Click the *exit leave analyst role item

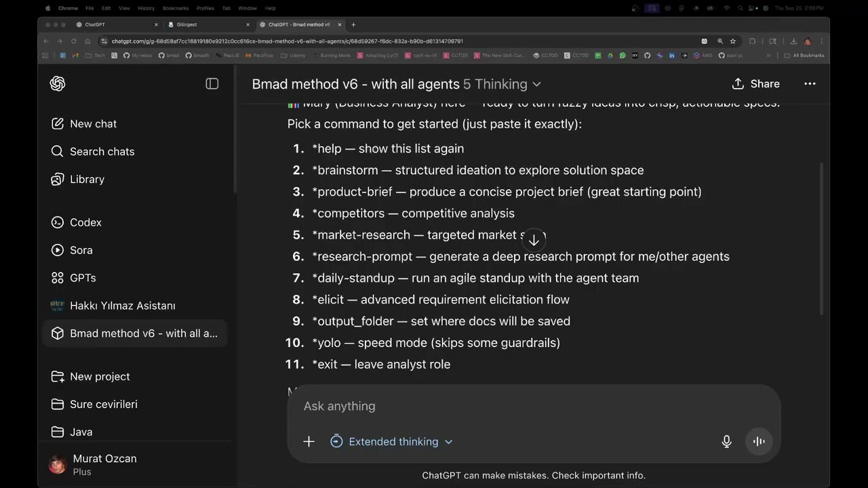(380, 365)
